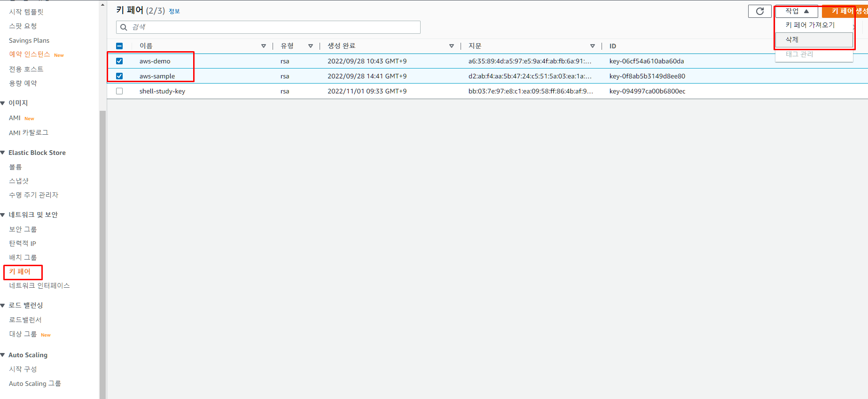Open 수명 주기 관리자 in sidebar

tap(33, 195)
